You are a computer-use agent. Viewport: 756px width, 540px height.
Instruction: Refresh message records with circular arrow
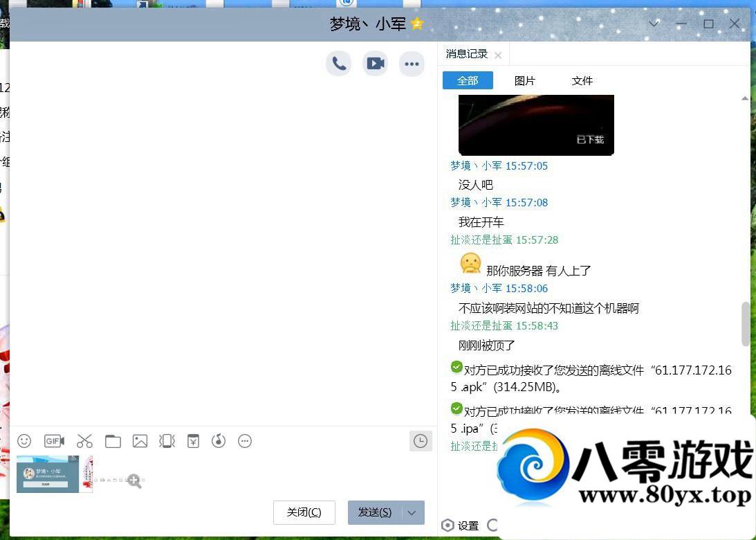[492, 525]
